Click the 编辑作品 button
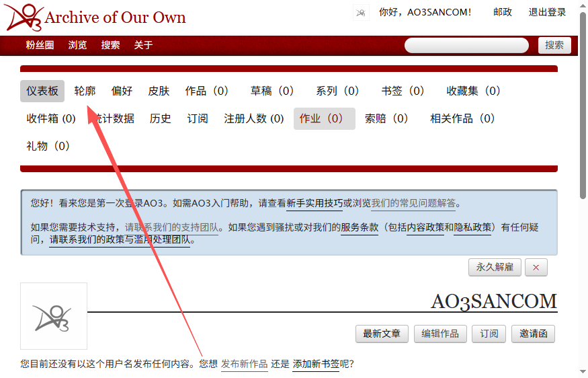588x378 pixels. click(x=440, y=334)
